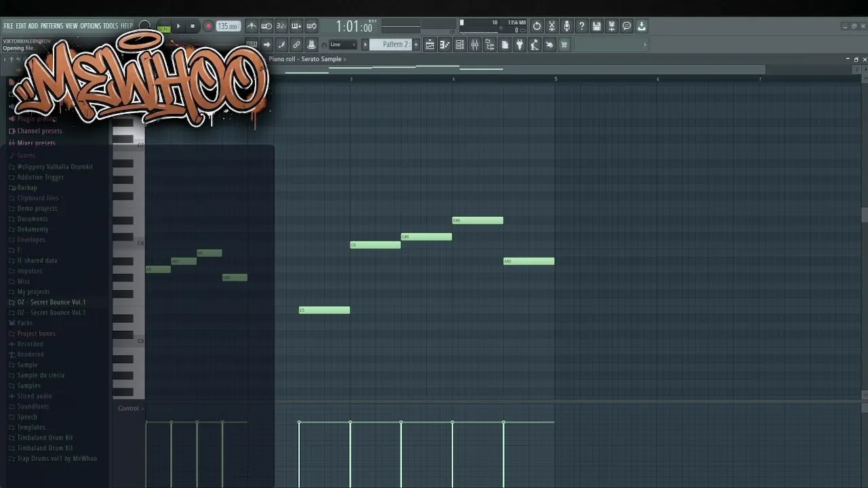Open the speech bubble news icon
The height and width of the screenshot is (488, 868).
point(627,26)
